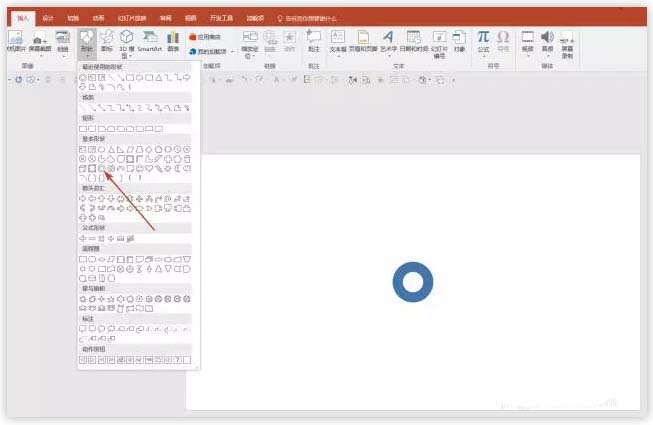Click the 对象 (Object) ribbon button
This screenshot has width=653, height=425.
[459, 41]
